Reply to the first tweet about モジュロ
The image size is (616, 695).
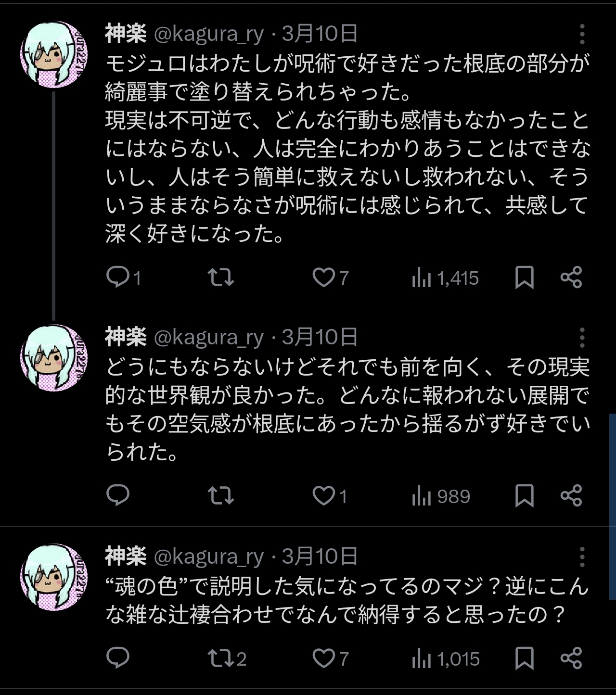coord(117,278)
